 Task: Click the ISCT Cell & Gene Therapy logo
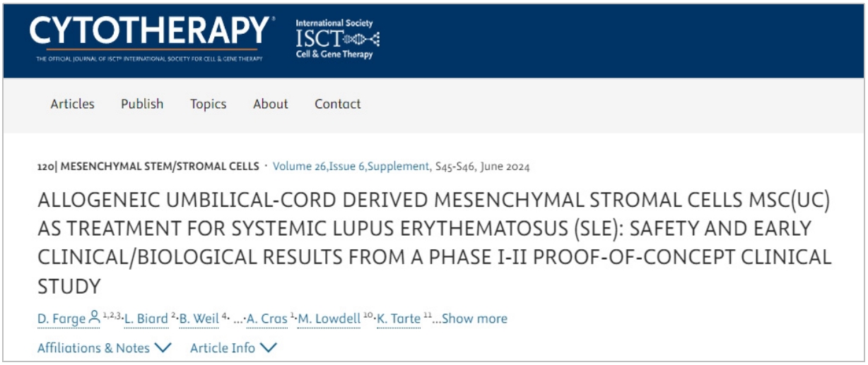[x=336, y=40]
